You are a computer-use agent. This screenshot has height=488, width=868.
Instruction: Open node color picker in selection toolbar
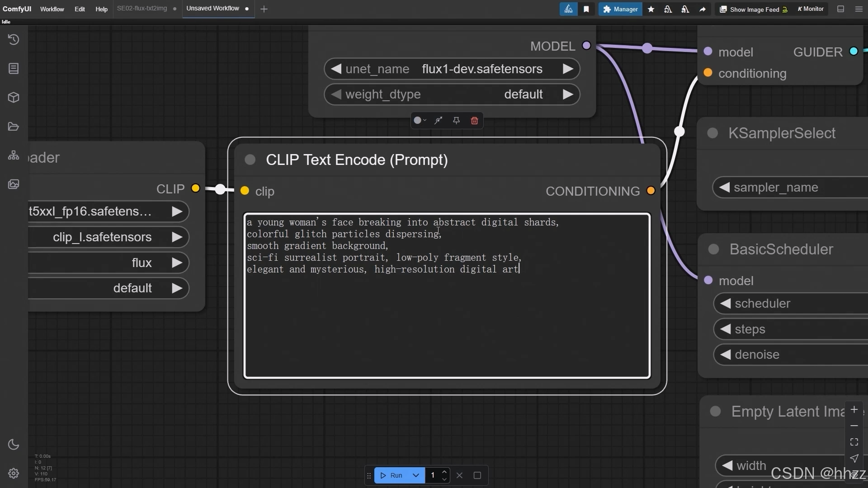coord(420,121)
